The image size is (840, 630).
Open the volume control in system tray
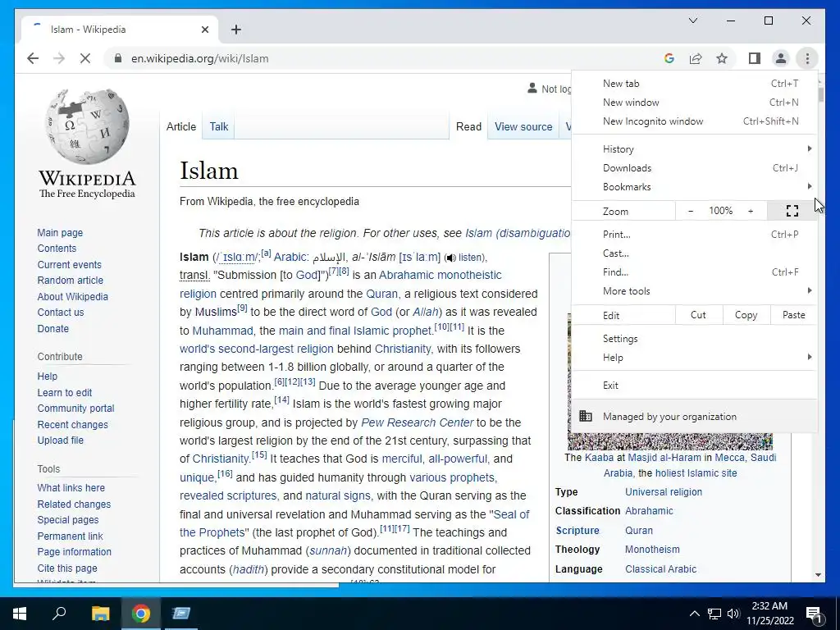(733, 614)
